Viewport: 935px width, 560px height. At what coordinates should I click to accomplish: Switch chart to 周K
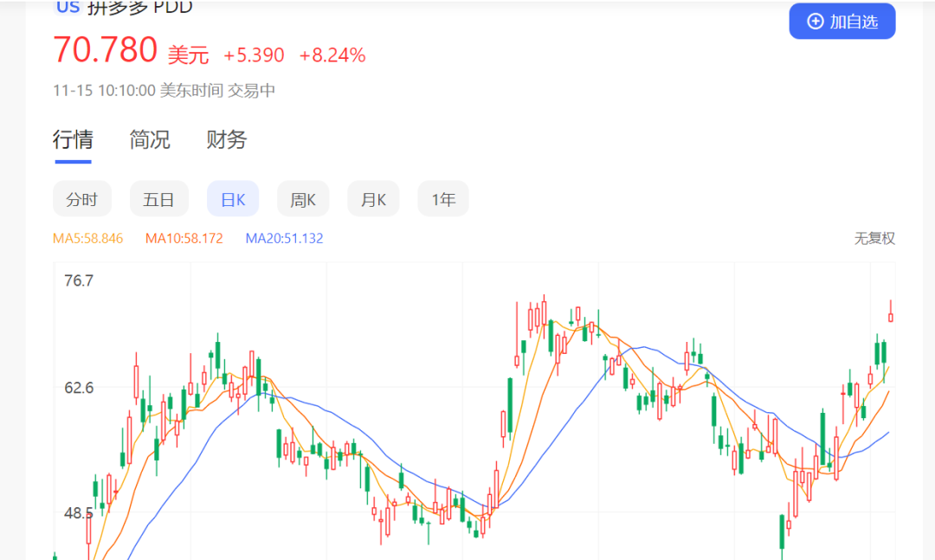click(x=303, y=199)
